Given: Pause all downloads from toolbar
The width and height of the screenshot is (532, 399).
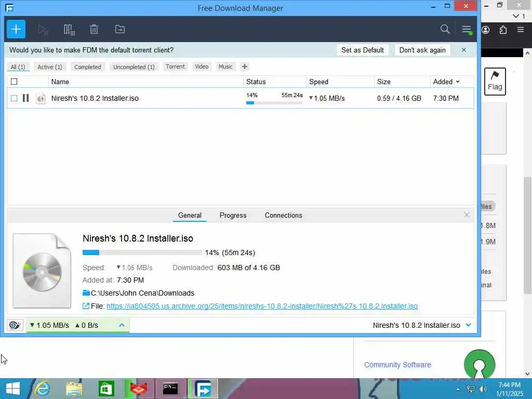Looking at the screenshot, I should 69,30.
